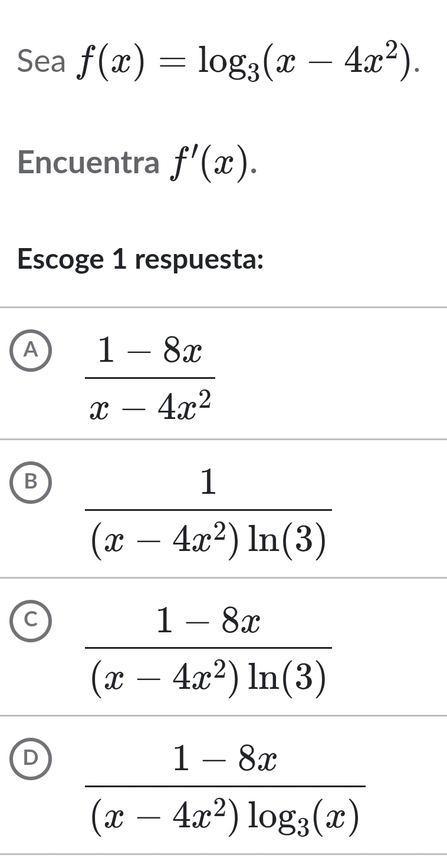Select answer option A radio button

pyautogui.click(x=32, y=350)
